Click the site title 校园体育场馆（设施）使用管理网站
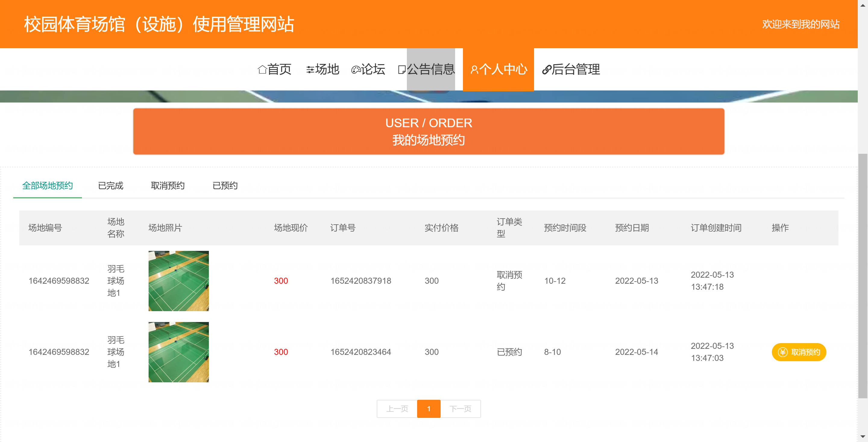 point(159,24)
